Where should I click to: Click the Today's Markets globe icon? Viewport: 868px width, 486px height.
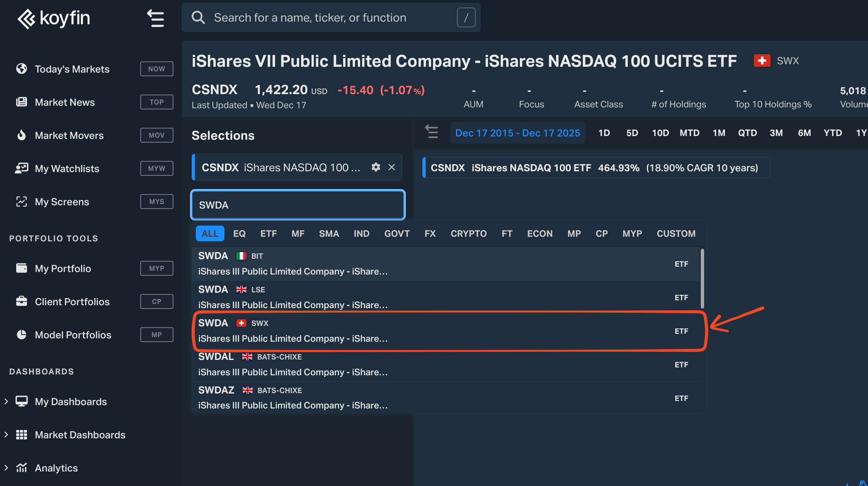pos(22,69)
